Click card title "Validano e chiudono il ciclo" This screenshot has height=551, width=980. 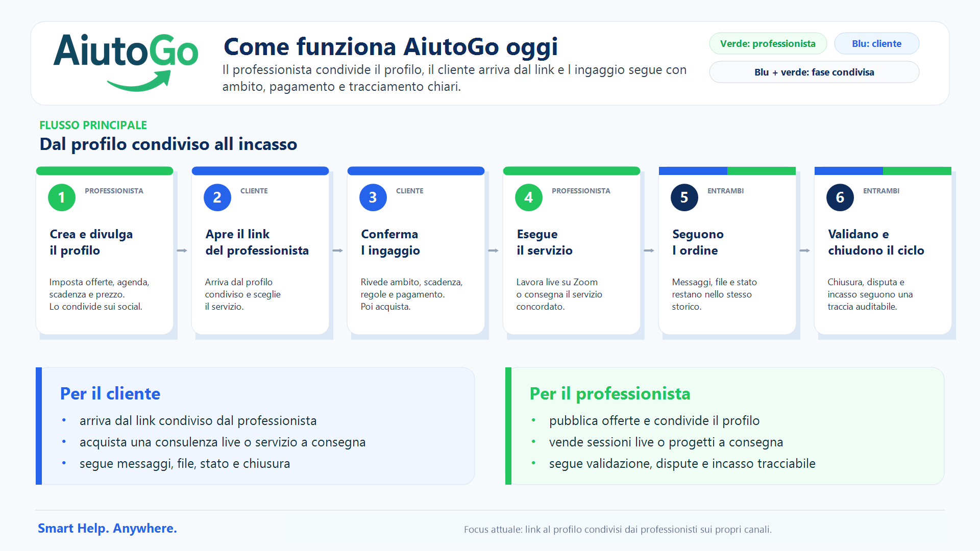[876, 242]
